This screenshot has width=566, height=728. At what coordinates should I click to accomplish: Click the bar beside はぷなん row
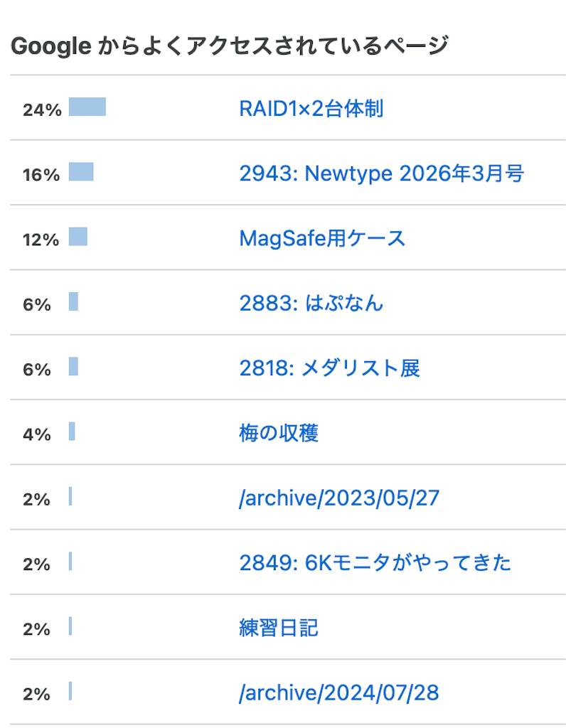click(x=73, y=301)
